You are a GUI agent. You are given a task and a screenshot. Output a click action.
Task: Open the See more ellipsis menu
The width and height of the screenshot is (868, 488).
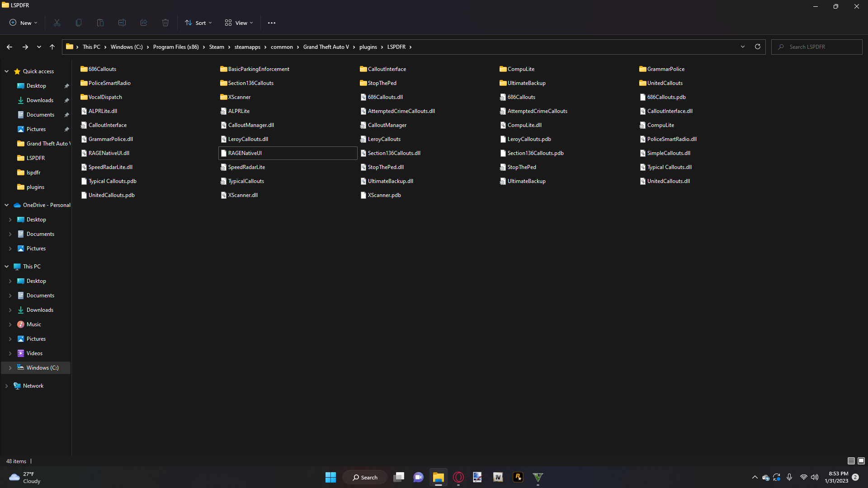point(271,23)
